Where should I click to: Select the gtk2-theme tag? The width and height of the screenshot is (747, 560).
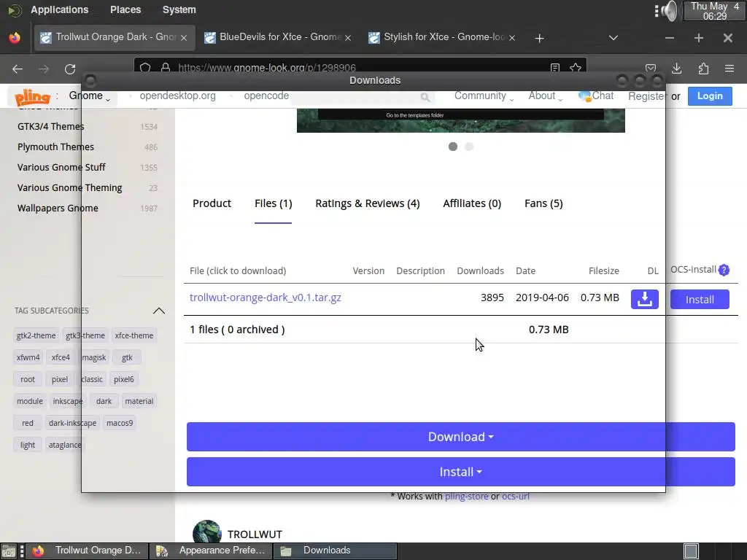pos(36,335)
